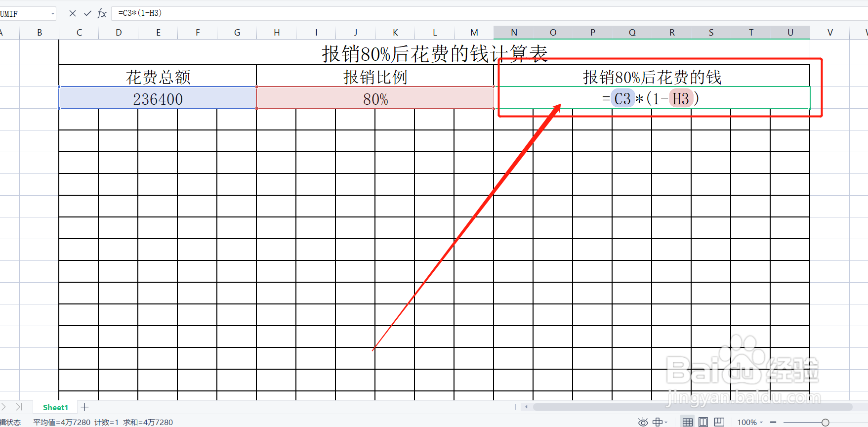Click the 平均值=4万7280 status entry
This screenshot has width=868, height=427.
[x=62, y=422]
